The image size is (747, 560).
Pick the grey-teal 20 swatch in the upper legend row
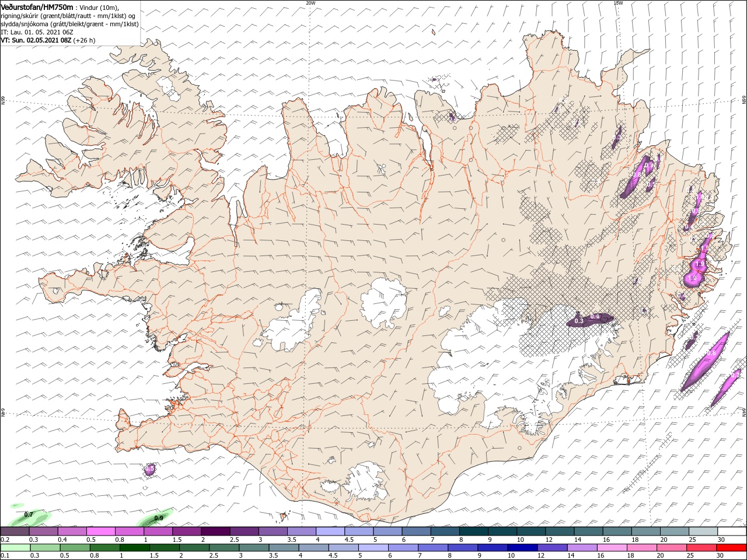(675, 531)
